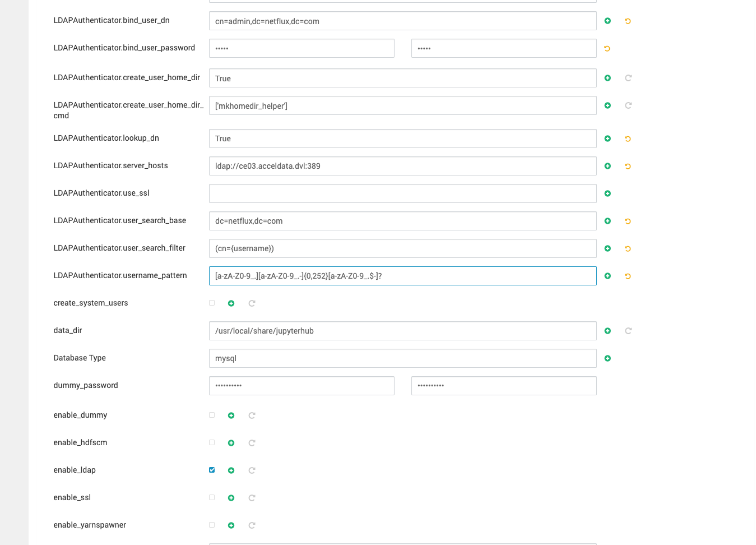Click dummy_password confirmation field
Image resolution: width=756 pixels, height=545 pixels.
[504, 386]
